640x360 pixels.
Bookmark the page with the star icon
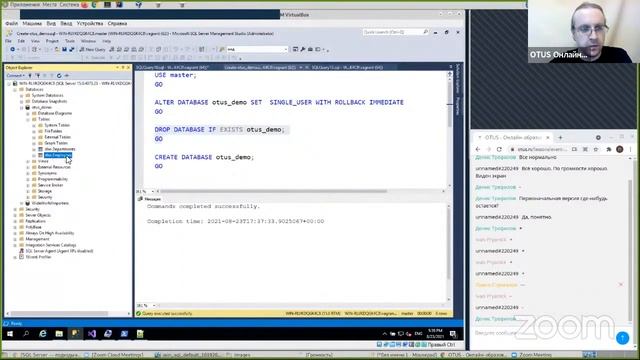596,149
